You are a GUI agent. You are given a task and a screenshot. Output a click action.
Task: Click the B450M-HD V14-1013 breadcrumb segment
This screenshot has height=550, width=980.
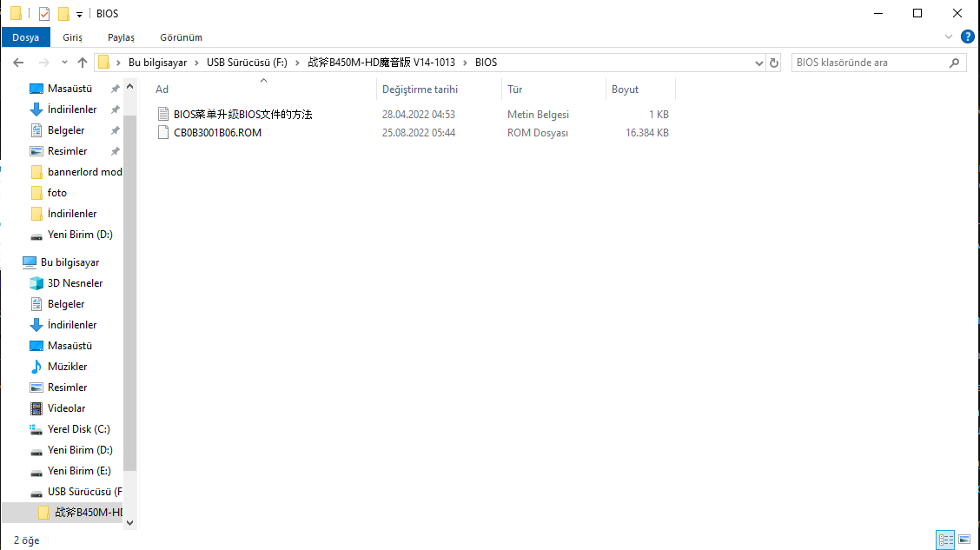[381, 63]
